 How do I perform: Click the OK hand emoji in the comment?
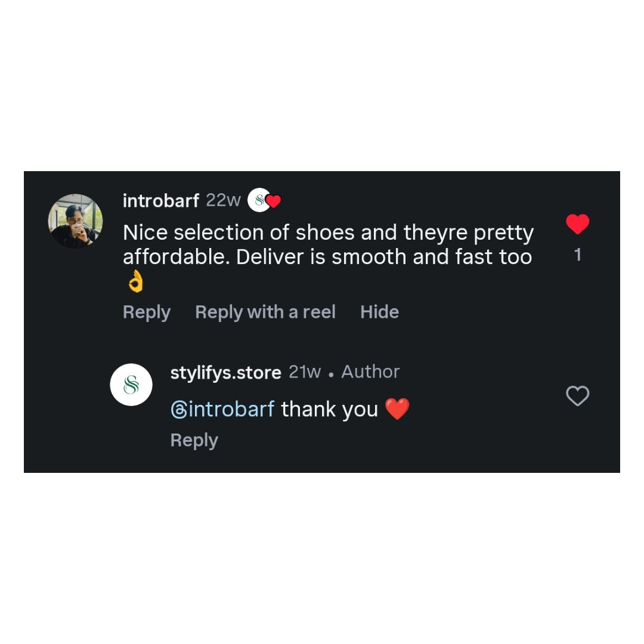click(136, 283)
